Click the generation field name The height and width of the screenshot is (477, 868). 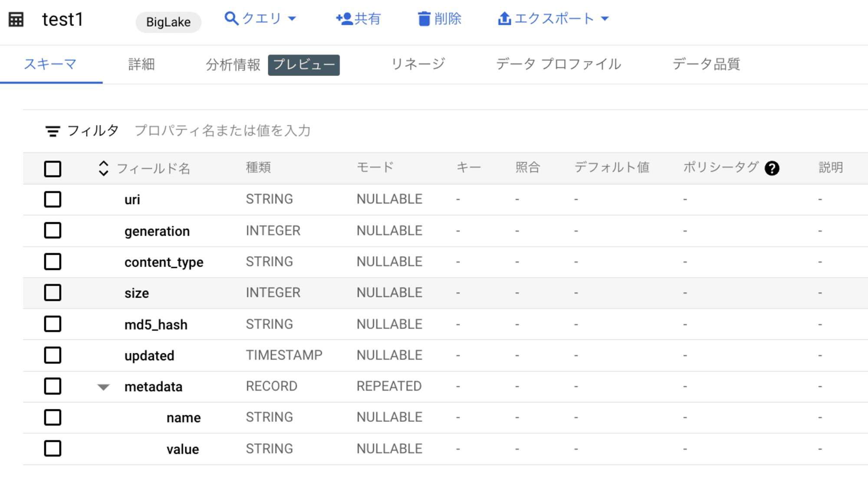pos(157,231)
